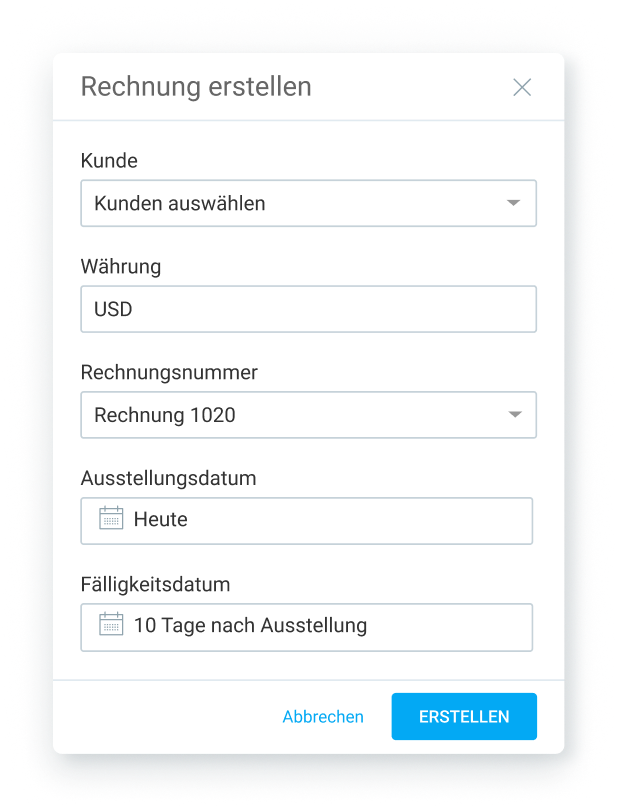Click the Ausstellungsdatum field label
Screen dimensions: 618x807
point(168,478)
